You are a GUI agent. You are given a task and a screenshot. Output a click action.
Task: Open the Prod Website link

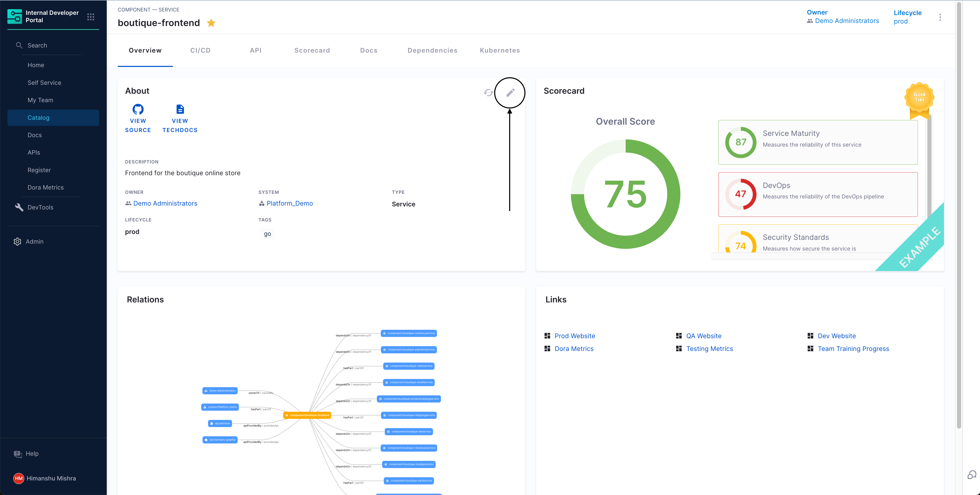[x=575, y=336]
